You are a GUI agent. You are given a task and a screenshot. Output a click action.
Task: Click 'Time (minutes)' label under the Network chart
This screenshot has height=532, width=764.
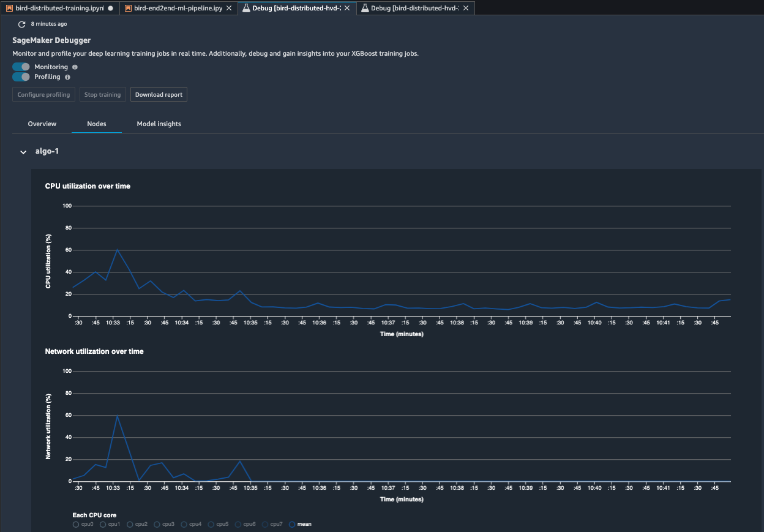[402, 499]
